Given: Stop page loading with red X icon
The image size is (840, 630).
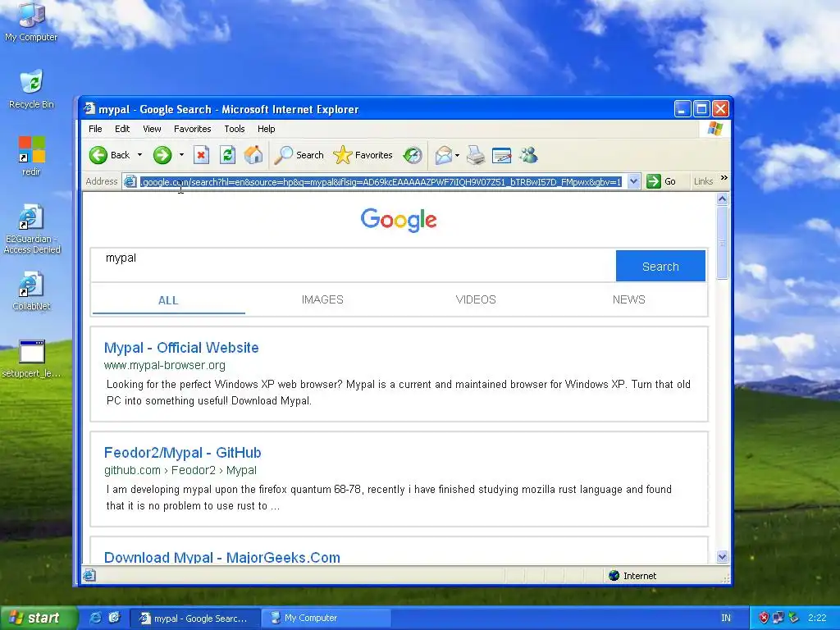Looking at the screenshot, I should click(x=201, y=155).
